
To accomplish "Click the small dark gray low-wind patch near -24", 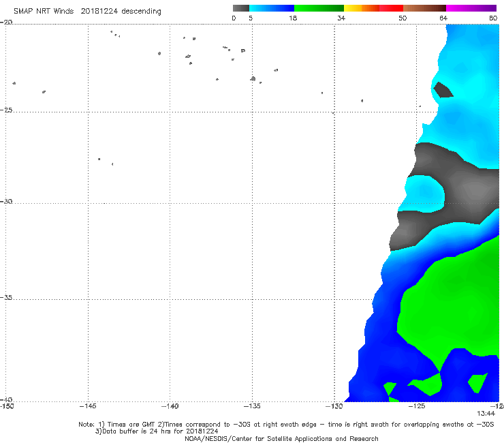I will [443, 91].
